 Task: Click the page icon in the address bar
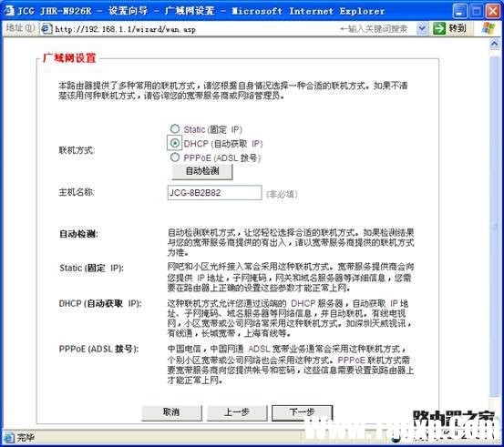click(46, 29)
